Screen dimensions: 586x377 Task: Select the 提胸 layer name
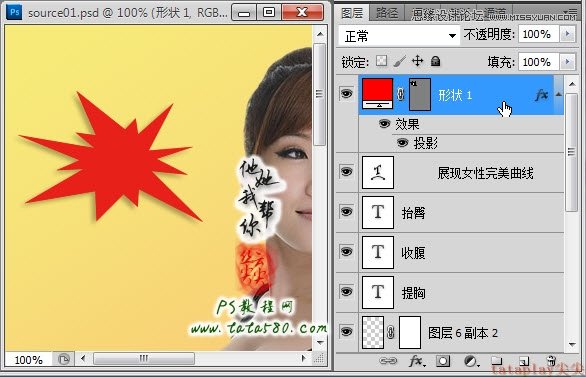[413, 293]
